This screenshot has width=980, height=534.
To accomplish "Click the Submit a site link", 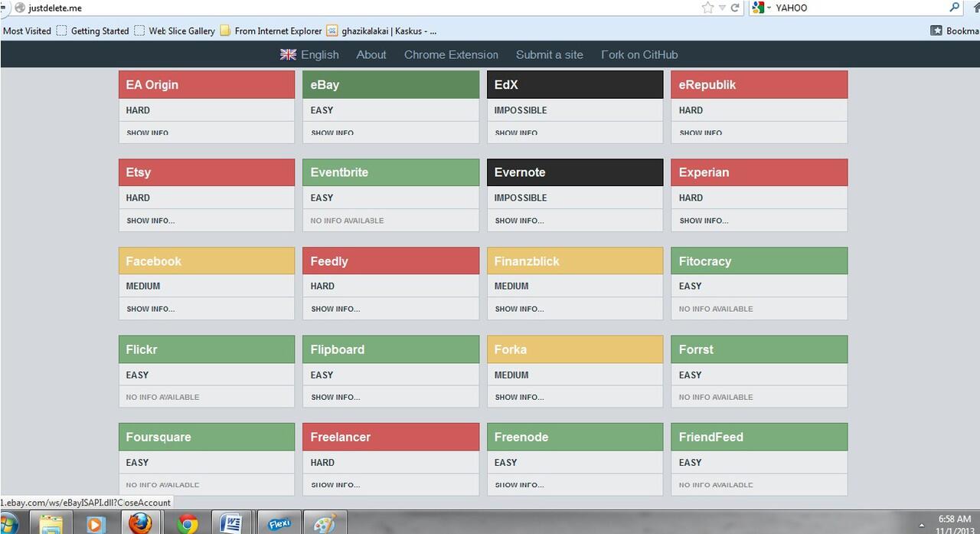I will 550,54.
